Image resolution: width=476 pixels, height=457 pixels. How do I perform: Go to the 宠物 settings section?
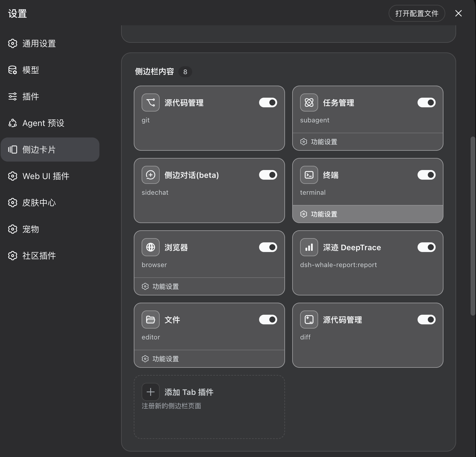coord(50,229)
